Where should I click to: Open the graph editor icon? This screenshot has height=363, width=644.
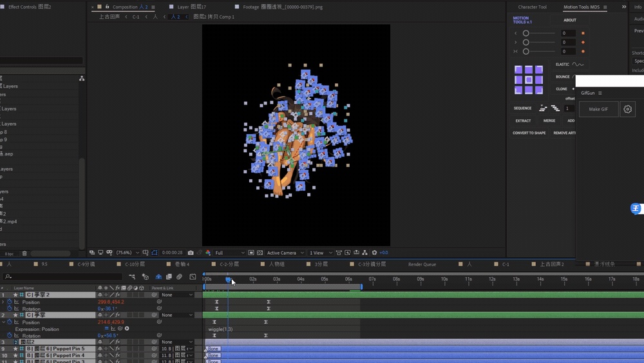(x=193, y=277)
